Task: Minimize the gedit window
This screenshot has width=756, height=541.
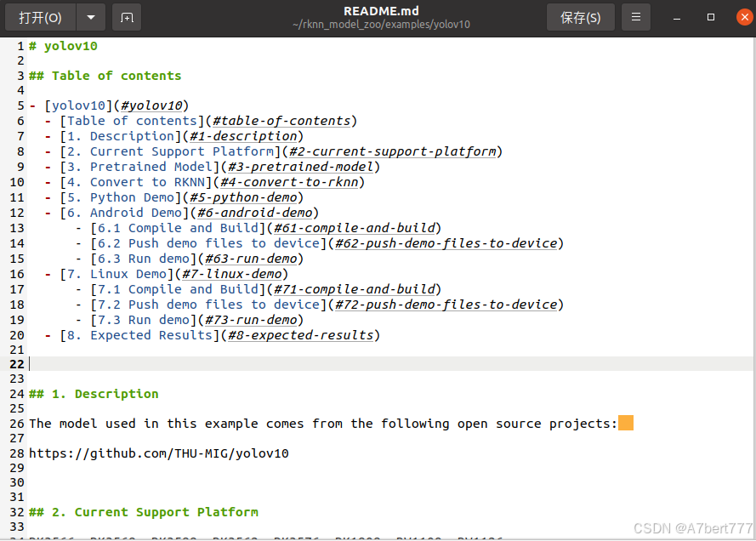Action: [677, 18]
